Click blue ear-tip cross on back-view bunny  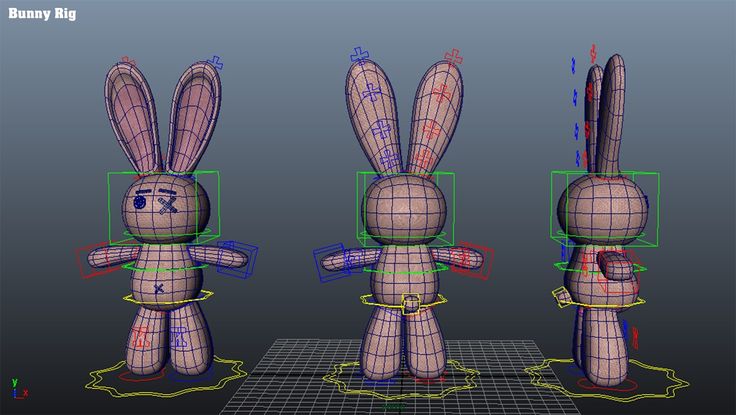pos(360,55)
